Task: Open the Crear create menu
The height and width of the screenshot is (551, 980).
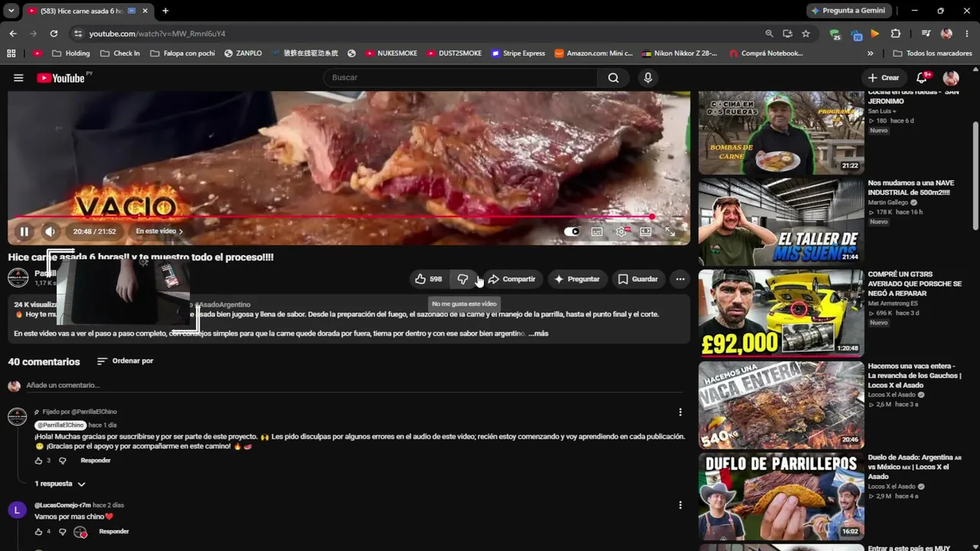Action: (884, 78)
